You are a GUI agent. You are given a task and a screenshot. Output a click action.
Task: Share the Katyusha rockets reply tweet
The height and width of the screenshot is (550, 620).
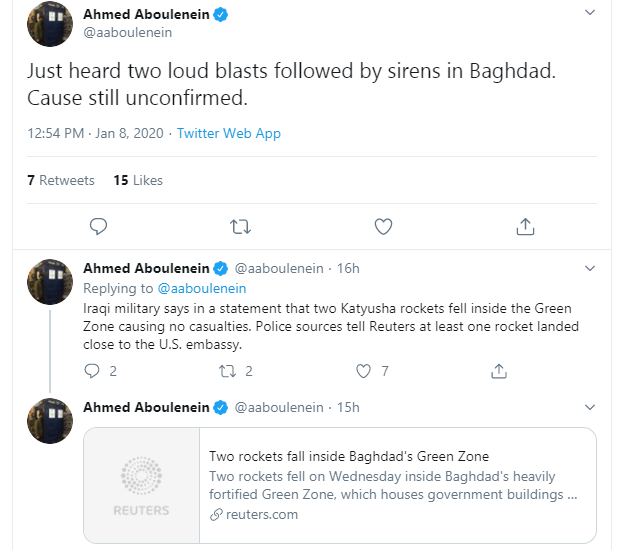tap(499, 371)
